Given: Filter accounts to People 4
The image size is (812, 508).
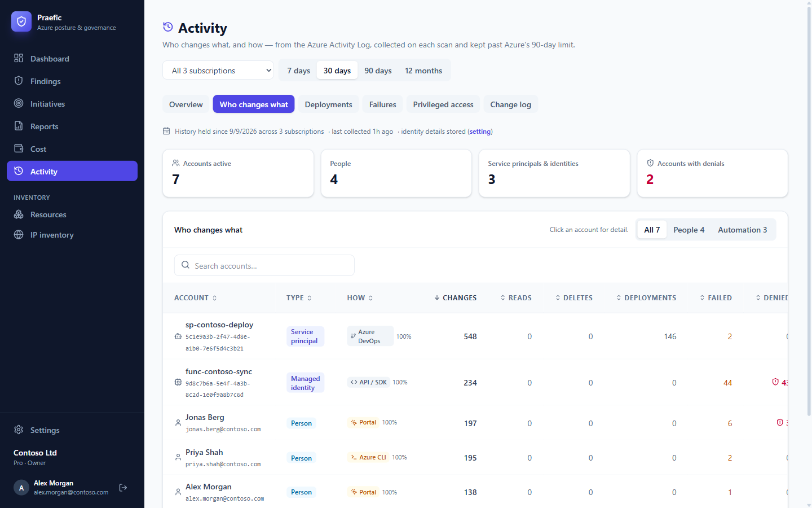Looking at the screenshot, I should (x=689, y=230).
